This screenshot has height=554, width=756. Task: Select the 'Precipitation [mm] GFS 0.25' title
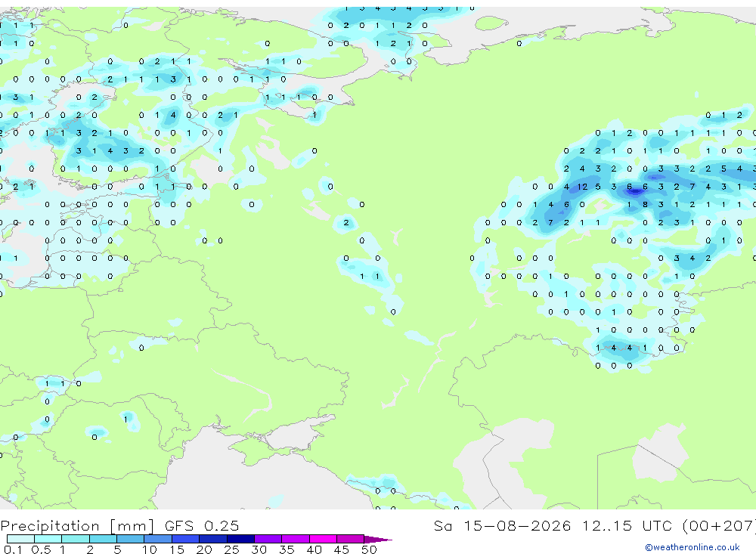(x=119, y=525)
